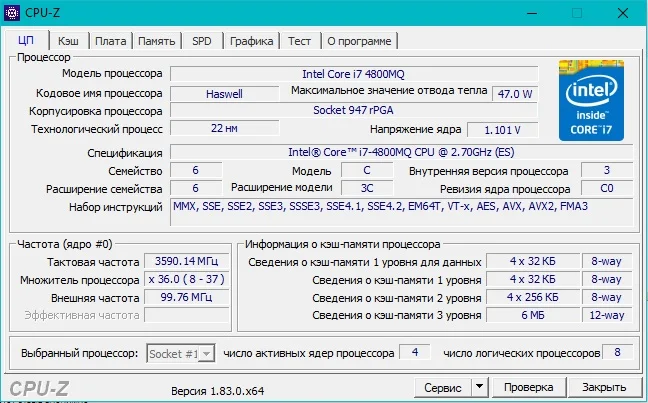Open the О программе tab
Viewport: 648px width, 403px height.
pyautogui.click(x=359, y=41)
